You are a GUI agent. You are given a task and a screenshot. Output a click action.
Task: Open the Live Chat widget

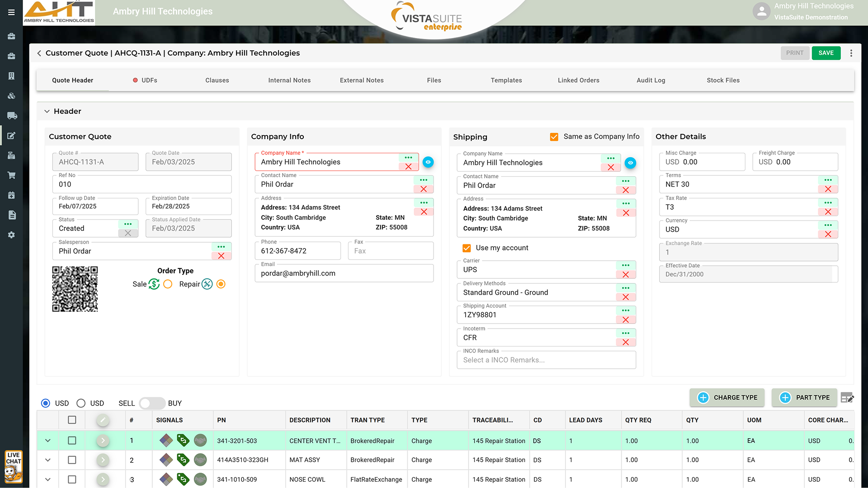coord(13,466)
